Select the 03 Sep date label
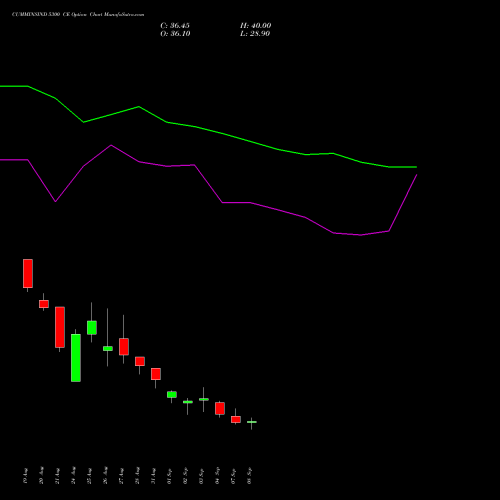Screen dimensions: 500x500 [x=202, y=476]
